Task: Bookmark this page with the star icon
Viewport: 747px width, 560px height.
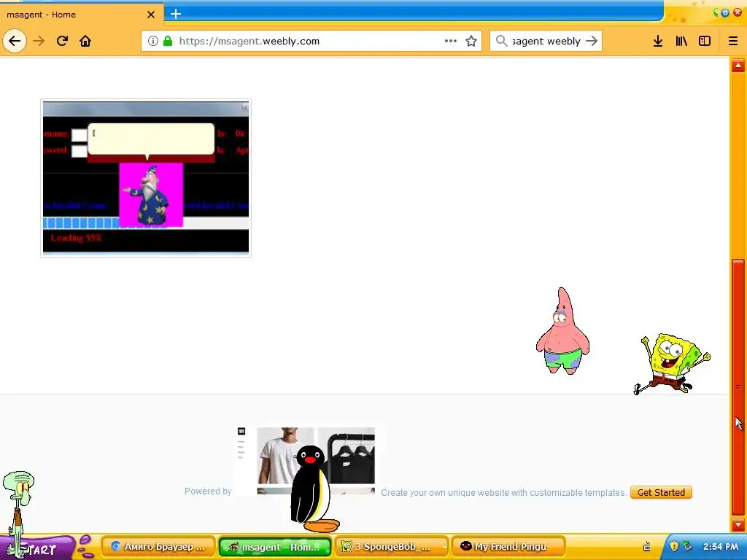Action: coord(471,41)
